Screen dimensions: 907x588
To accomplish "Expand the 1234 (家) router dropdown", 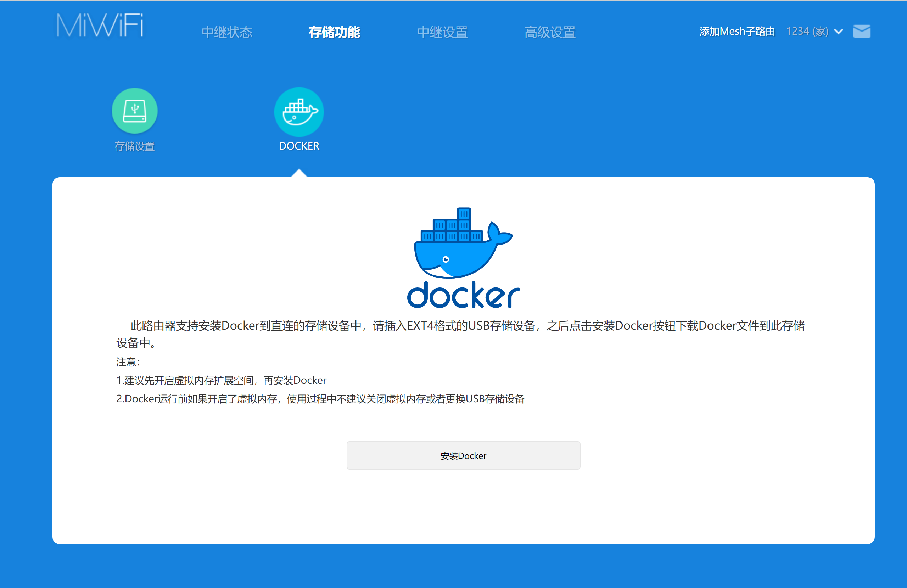I will click(x=814, y=31).
